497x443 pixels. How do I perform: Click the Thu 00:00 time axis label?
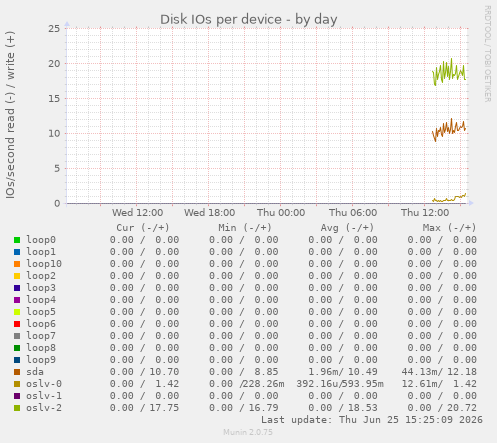[281, 213]
